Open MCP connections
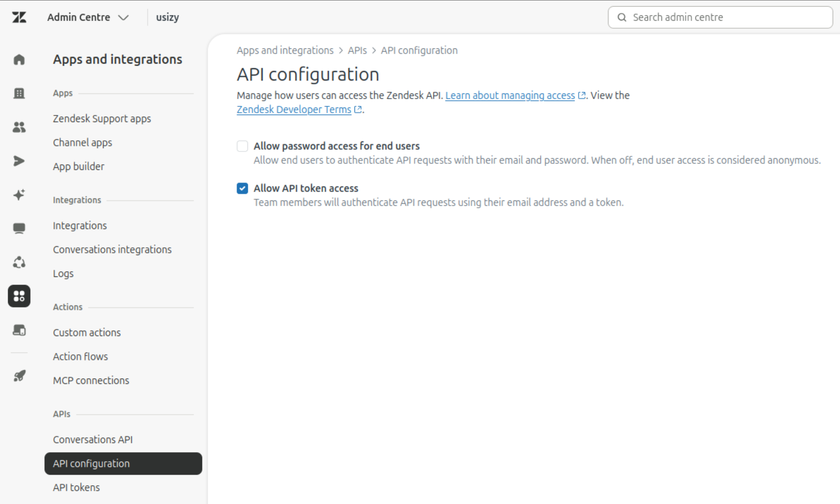The width and height of the screenshot is (840, 504). (x=91, y=381)
